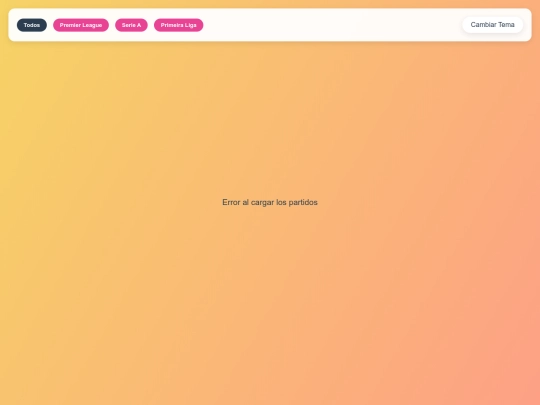
Task: Click the 'Error al cargar los partidos' message
Action: click(x=270, y=202)
